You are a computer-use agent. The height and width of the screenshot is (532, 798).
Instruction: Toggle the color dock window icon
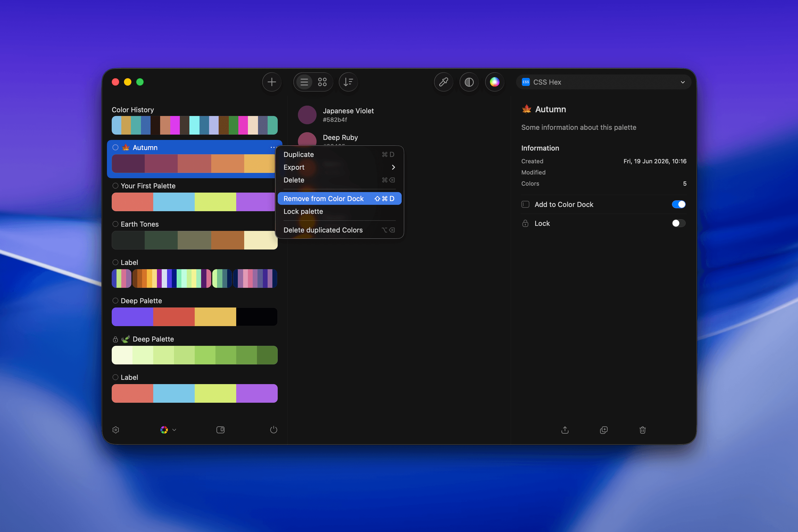[220, 430]
